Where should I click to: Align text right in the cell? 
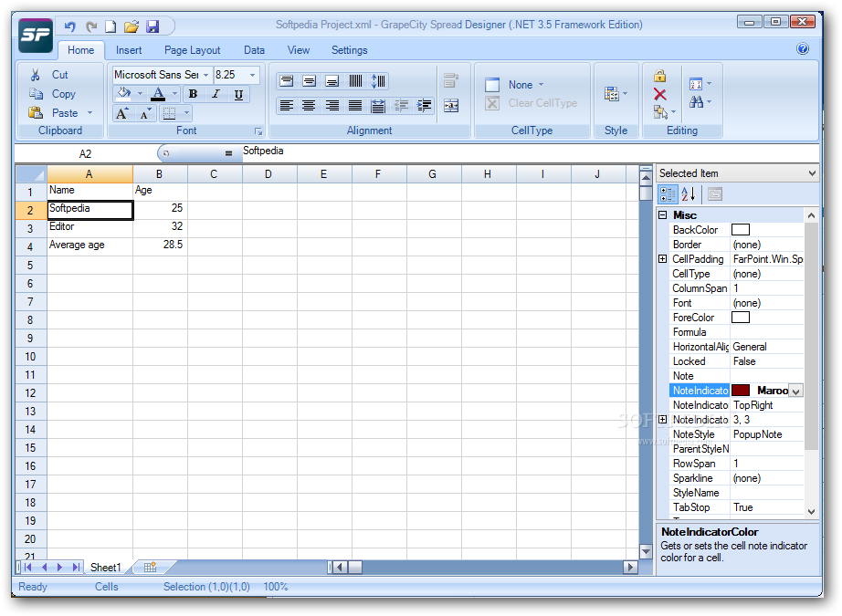pos(332,105)
